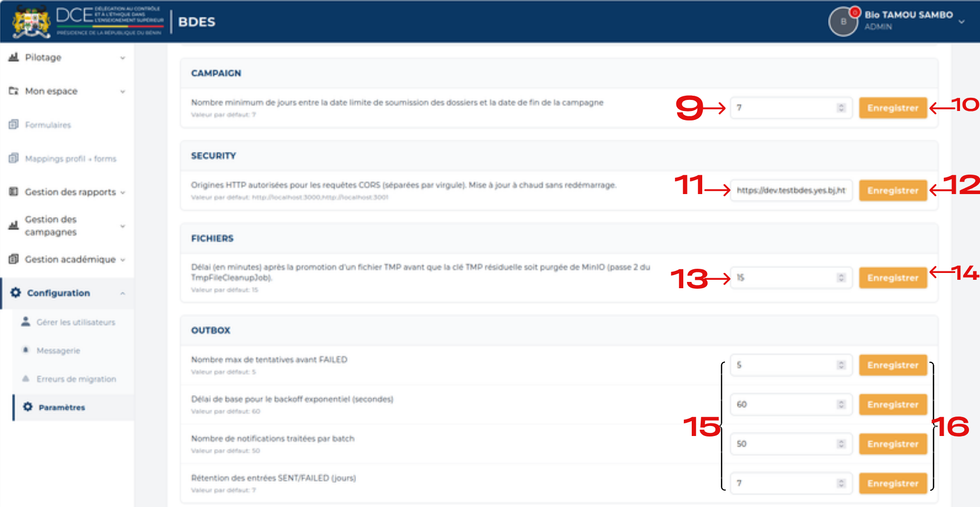980x507 pixels.
Task: Save the TMP file purge delay
Action: (x=893, y=278)
